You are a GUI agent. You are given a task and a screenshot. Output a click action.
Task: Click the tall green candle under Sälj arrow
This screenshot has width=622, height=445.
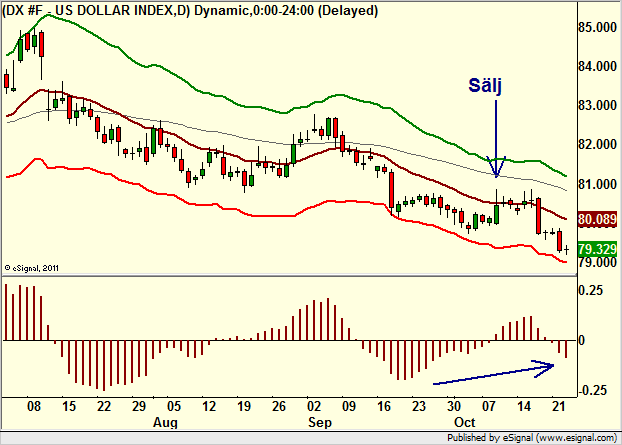496,214
